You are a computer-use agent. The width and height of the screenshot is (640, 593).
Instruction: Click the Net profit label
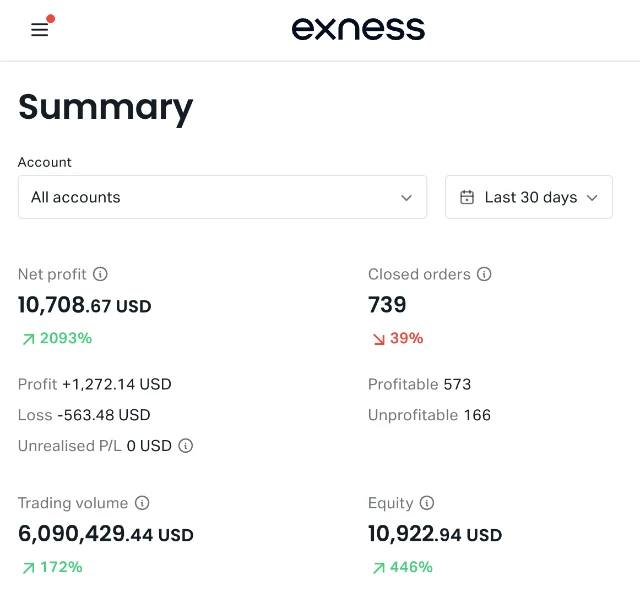tap(52, 274)
